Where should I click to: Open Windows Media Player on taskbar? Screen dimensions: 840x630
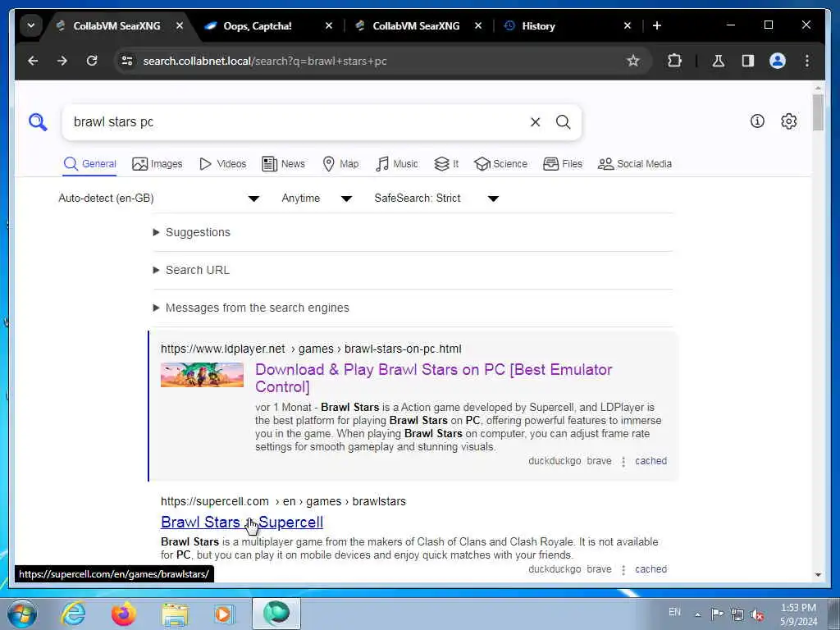224,614
